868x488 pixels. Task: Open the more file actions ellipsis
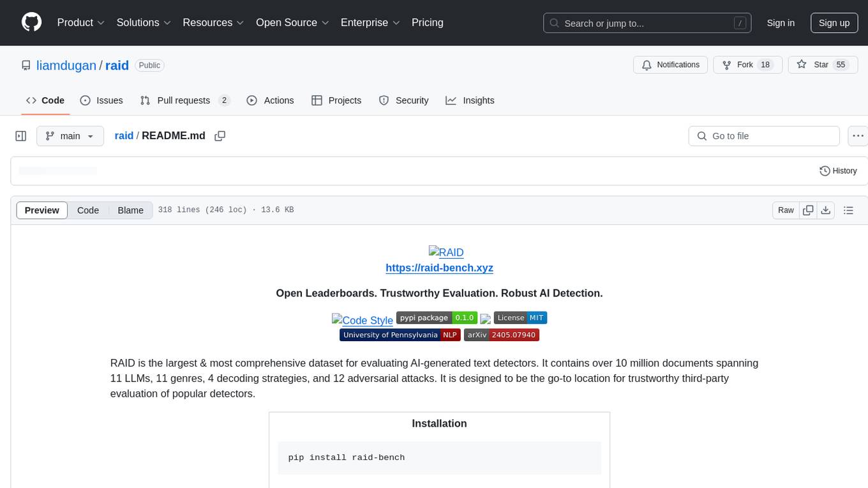click(858, 136)
